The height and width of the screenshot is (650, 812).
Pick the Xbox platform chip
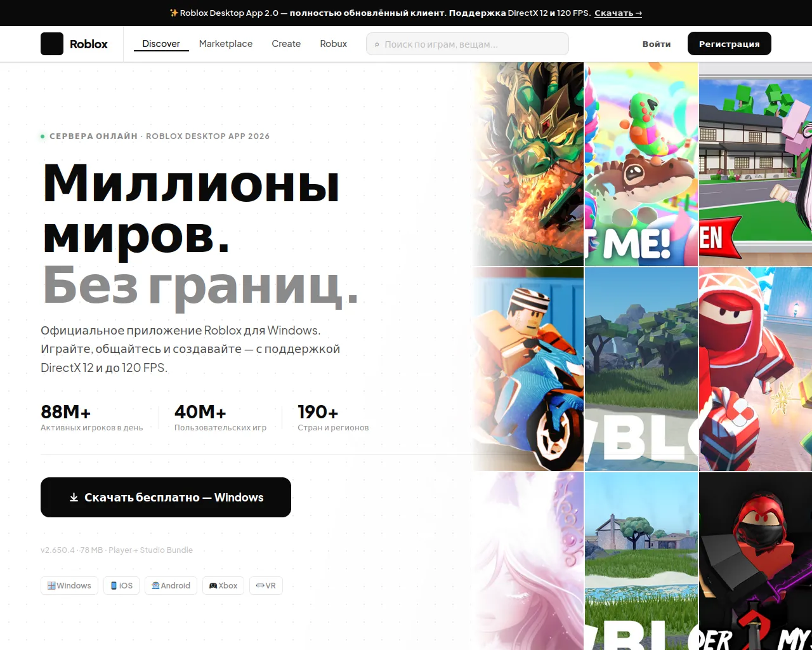223,585
